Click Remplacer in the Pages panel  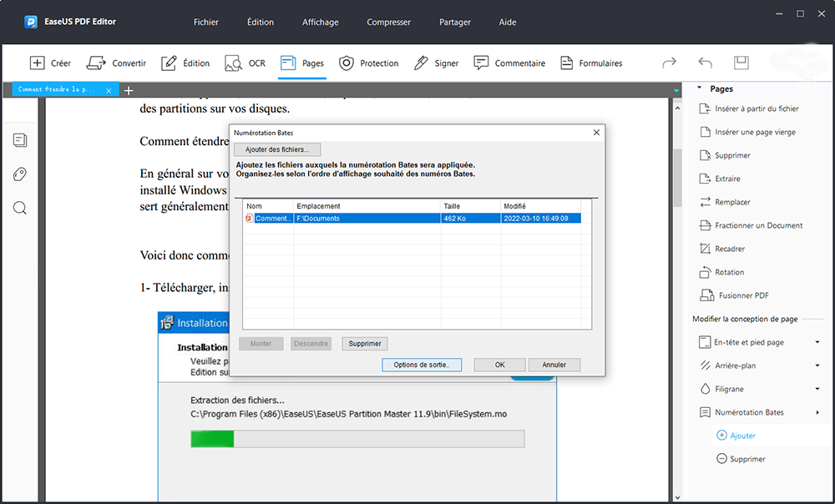[x=725, y=202]
